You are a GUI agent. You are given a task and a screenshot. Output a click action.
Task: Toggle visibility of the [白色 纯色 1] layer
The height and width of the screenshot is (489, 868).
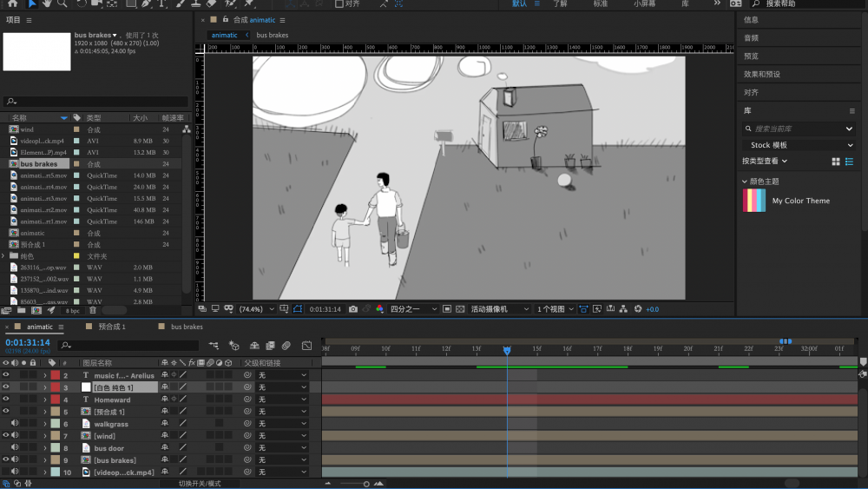click(x=6, y=387)
